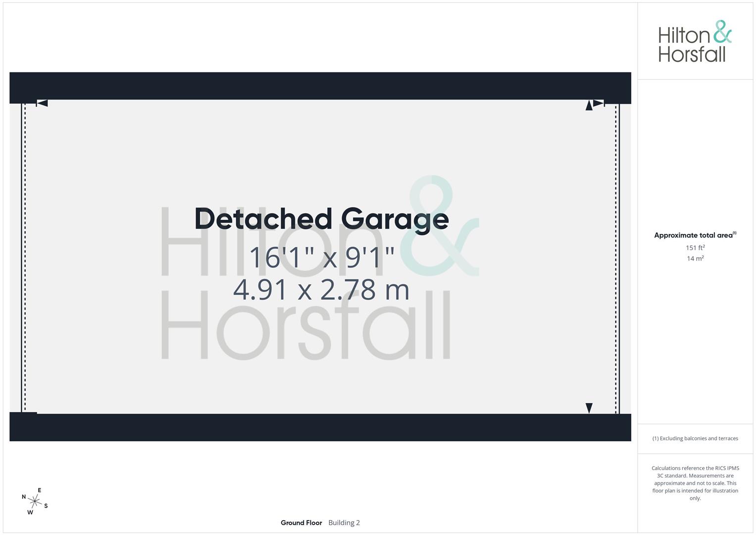This screenshot has width=756, height=535.
Task: Click the Excluding balconies and terraces footnote
Action: (x=695, y=438)
